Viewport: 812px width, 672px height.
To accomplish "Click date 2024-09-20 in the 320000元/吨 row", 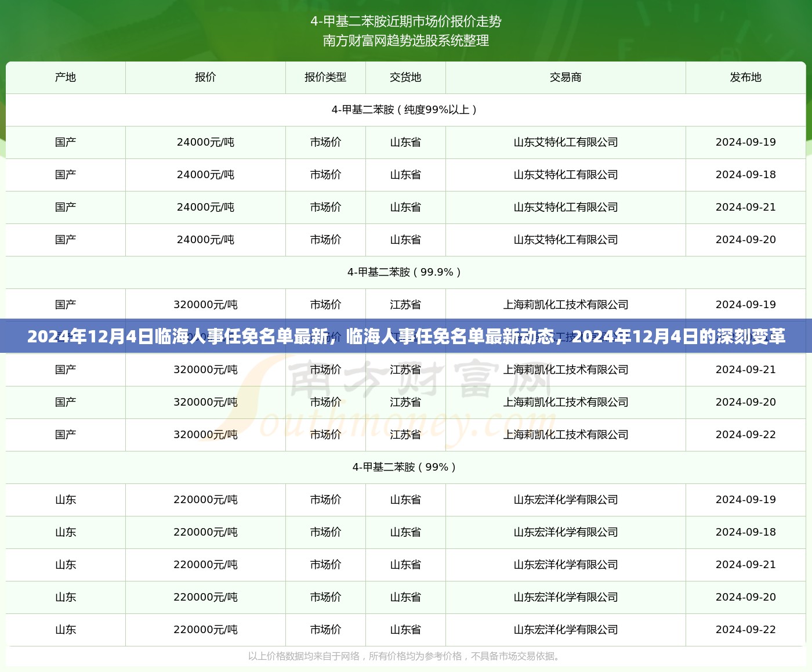I will coord(746,402).
